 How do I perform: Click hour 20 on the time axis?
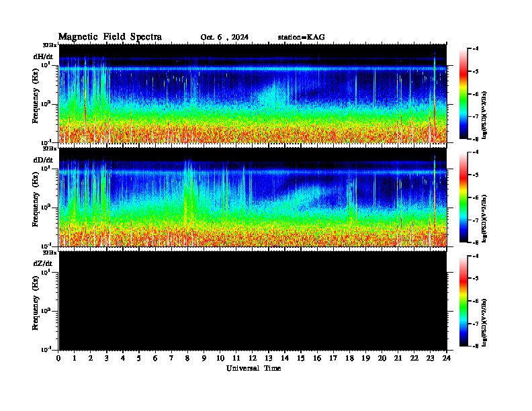point(382,359)
